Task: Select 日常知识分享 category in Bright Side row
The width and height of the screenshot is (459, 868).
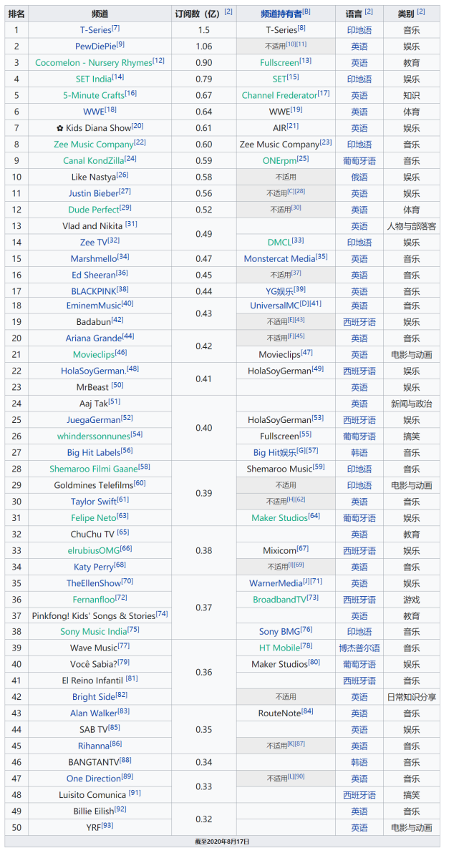Action: click(x=412, y=698)
